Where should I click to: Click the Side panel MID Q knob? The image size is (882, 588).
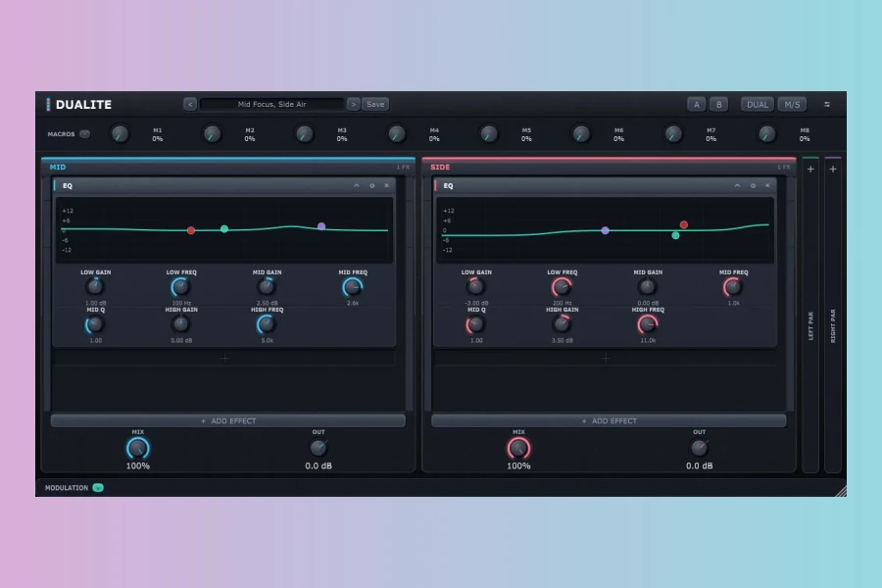coord(476,324)
